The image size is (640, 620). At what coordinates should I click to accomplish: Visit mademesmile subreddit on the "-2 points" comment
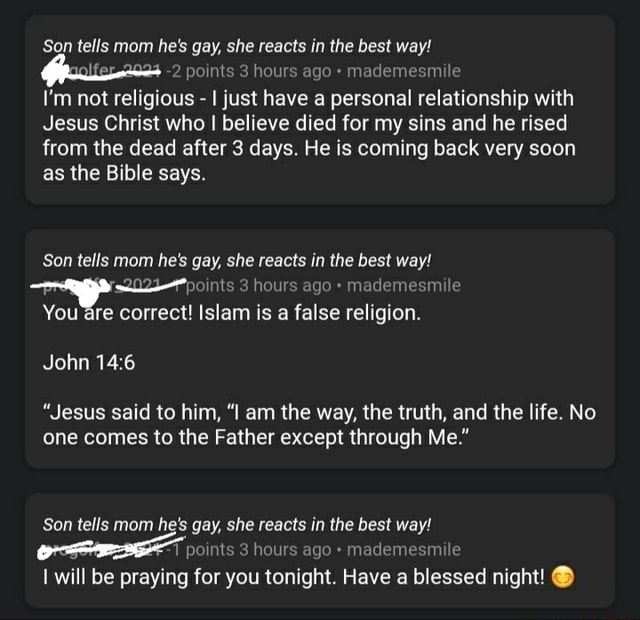pyautogui.click(x=404, y=71)
